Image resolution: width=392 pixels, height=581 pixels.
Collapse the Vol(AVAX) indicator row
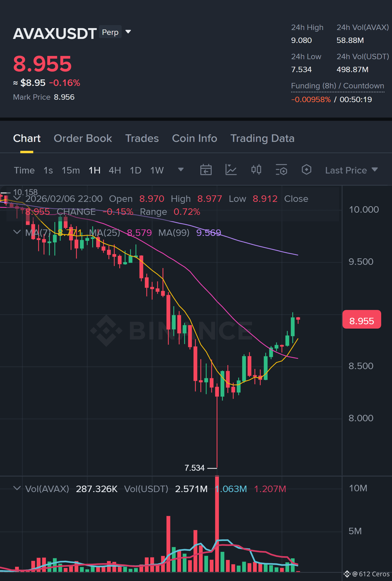(x=17, y=488)
